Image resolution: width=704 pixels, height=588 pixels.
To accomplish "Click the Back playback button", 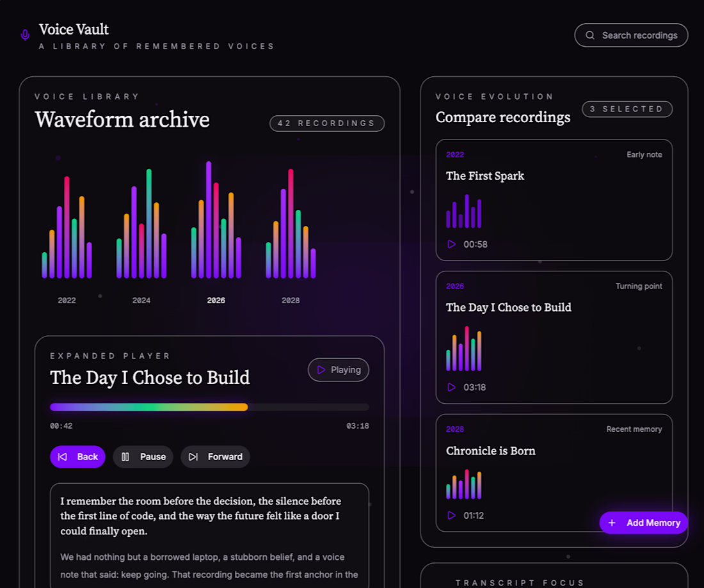I will click(77, 457).
